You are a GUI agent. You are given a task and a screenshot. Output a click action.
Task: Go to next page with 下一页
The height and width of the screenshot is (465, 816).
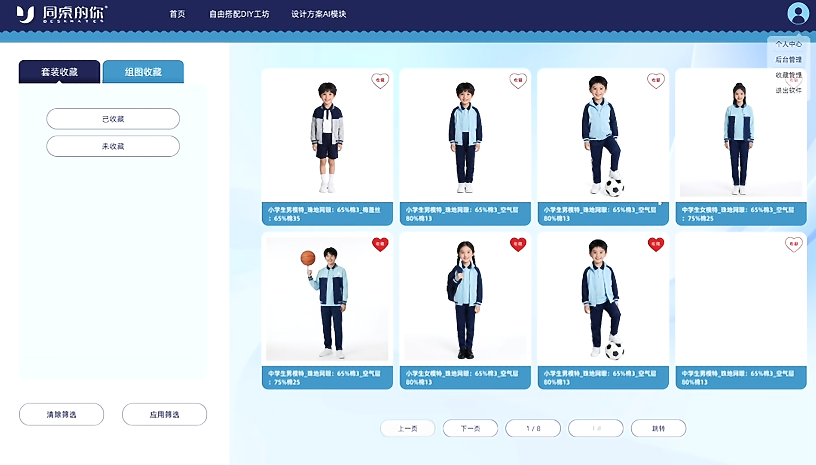pos(470,429)
